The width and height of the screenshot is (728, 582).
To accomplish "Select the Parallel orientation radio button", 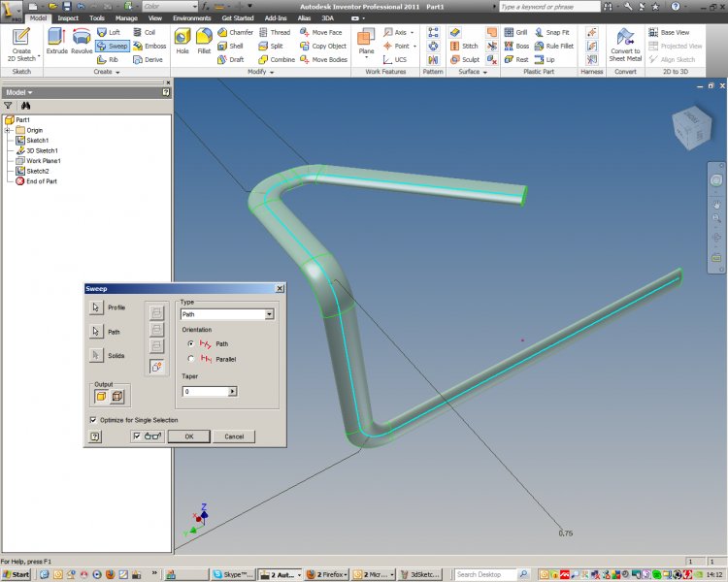I will [x=190, y=359].
